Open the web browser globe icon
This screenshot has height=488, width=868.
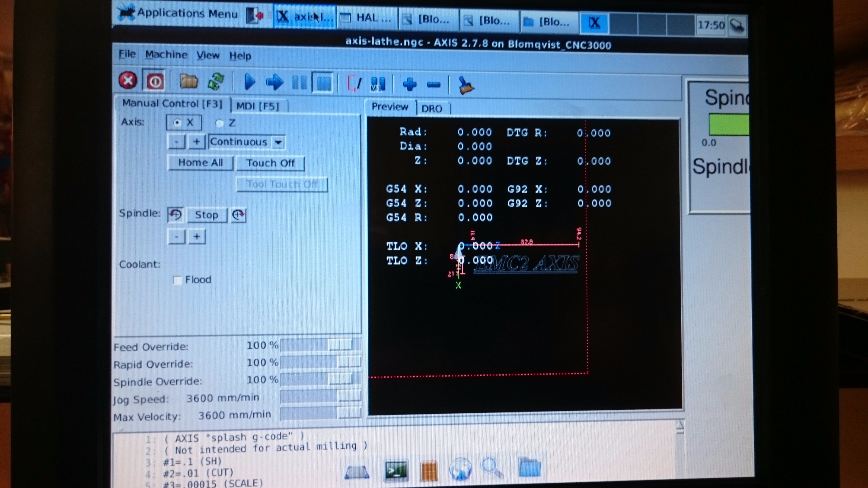point(460,468)
